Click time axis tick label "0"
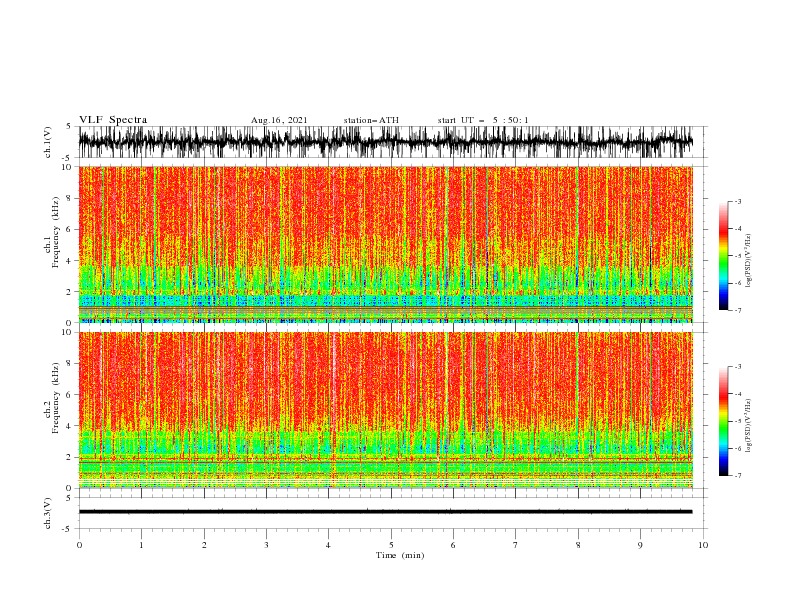Image resolution: width=792 pixels, height=612 pixels. (79, 545)
